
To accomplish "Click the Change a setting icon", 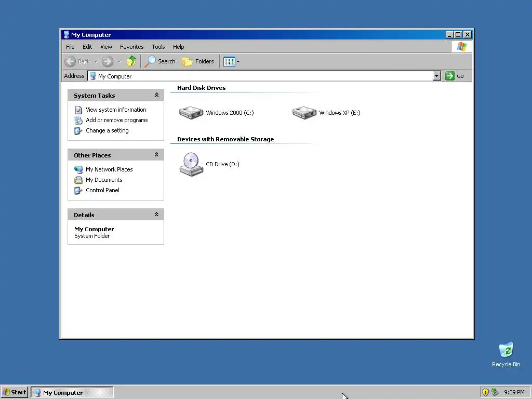I will coord(78,131).
